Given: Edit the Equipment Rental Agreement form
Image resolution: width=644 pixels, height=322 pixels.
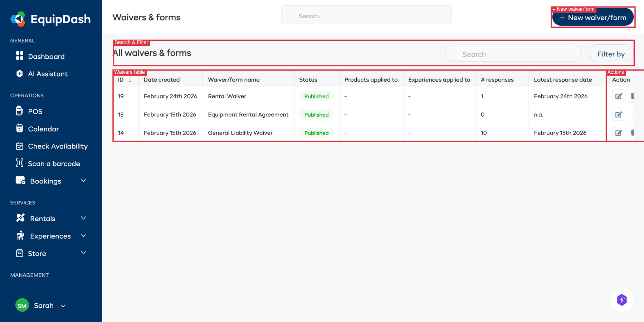Looking at the screenshot, I should point(618,114).
